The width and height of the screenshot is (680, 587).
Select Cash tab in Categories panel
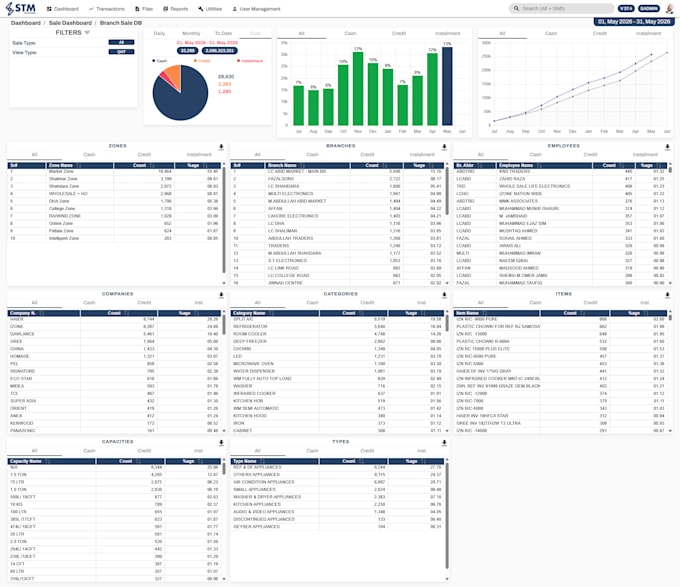(312, 303)
